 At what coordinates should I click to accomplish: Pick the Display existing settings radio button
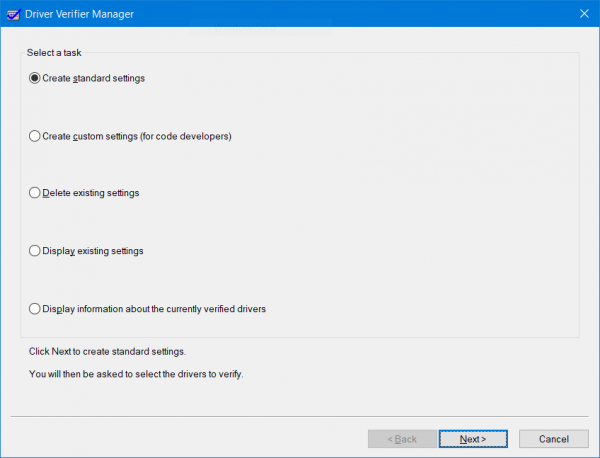(35, 251)
